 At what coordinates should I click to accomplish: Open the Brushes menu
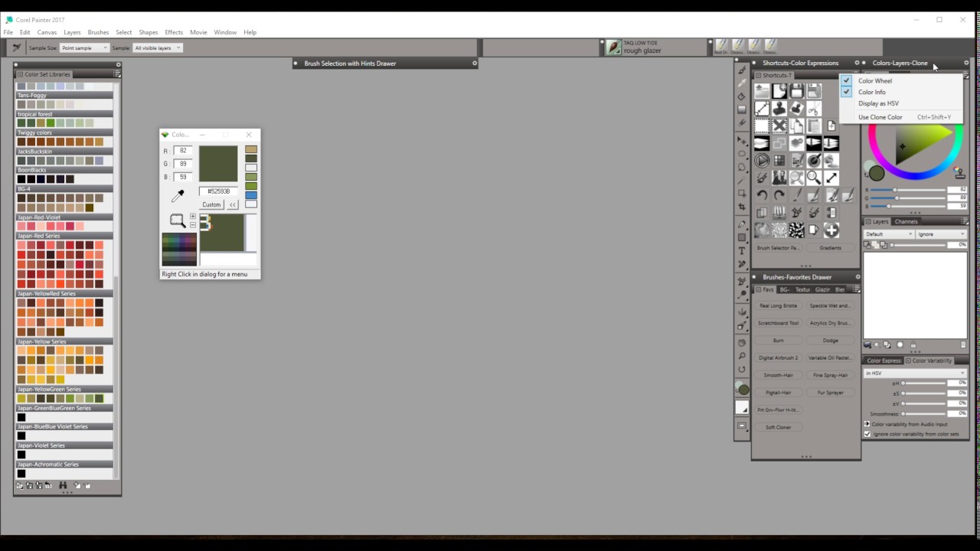tap(98, 32)
